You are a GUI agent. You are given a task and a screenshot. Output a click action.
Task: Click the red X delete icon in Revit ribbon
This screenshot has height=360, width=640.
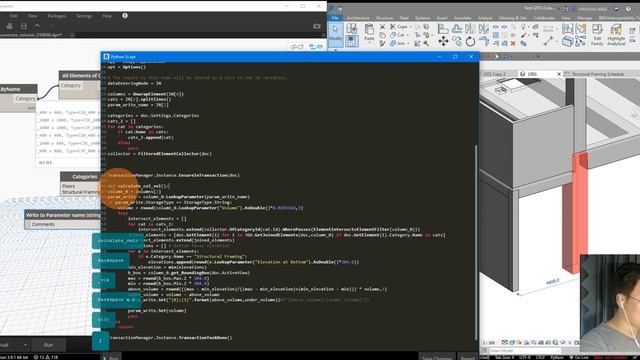(513, 43)
